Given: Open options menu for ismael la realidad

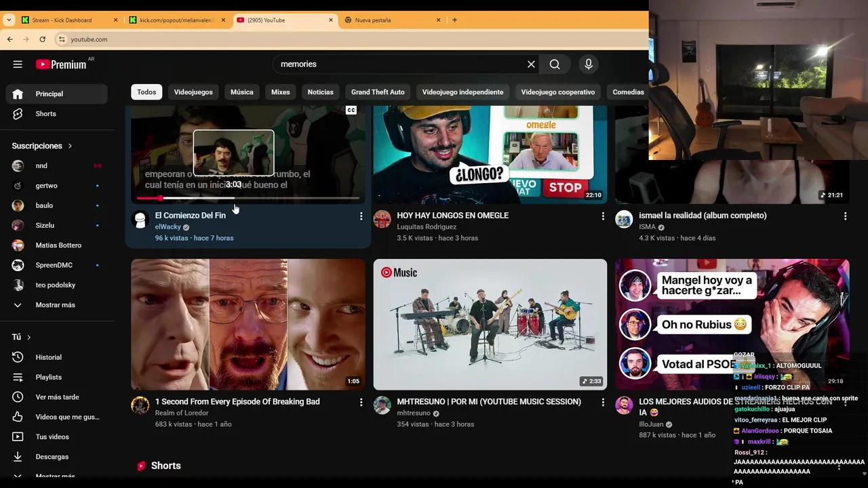Looking at the screenshot, I should (845, 216).
